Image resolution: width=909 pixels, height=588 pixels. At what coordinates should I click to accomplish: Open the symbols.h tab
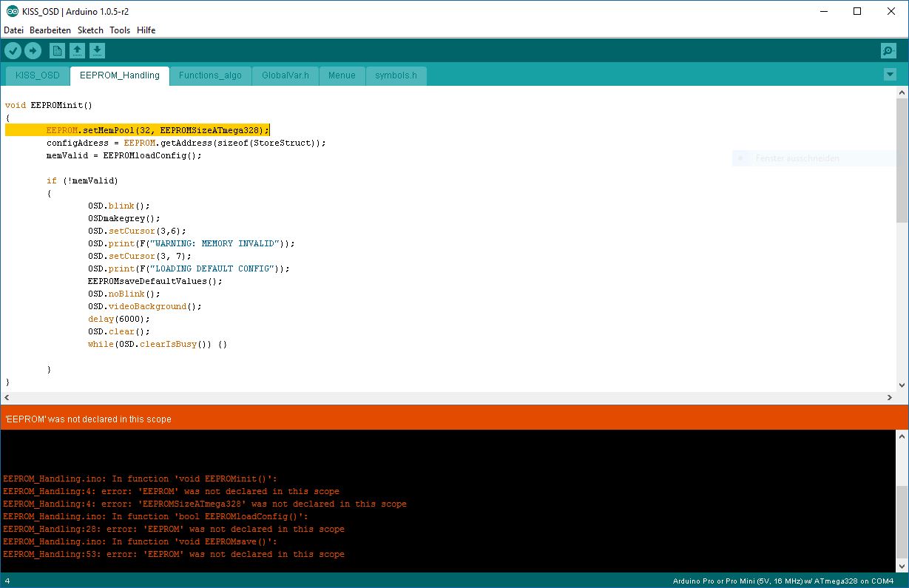click(x=396, y=75)
